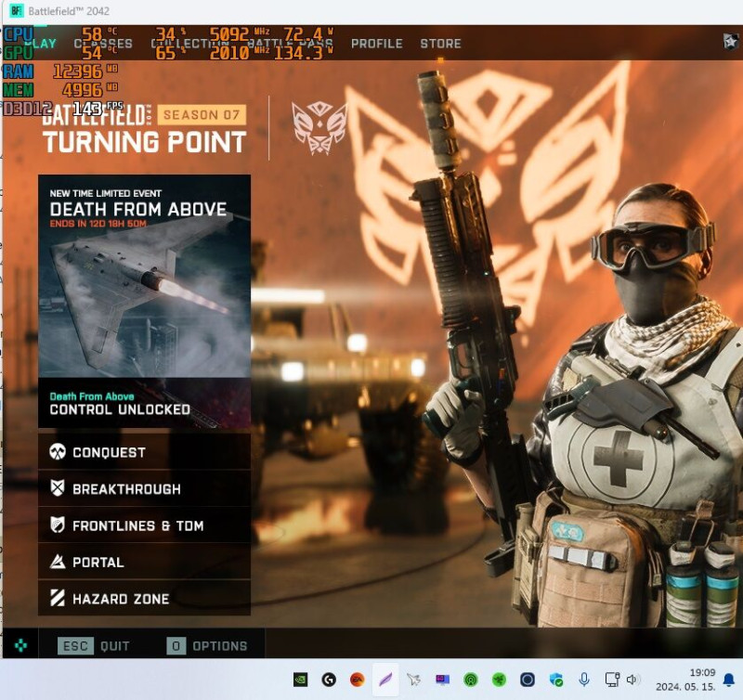Click the jet plane tray icon
The width and height of the screenshot is (743, 700).
click(413, 680)
